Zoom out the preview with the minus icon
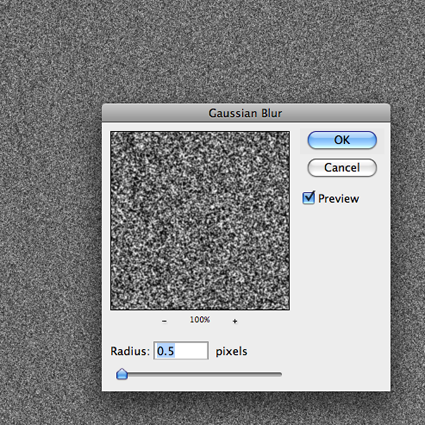Viewport: 425px width, 425px height. tap(164, 321)
